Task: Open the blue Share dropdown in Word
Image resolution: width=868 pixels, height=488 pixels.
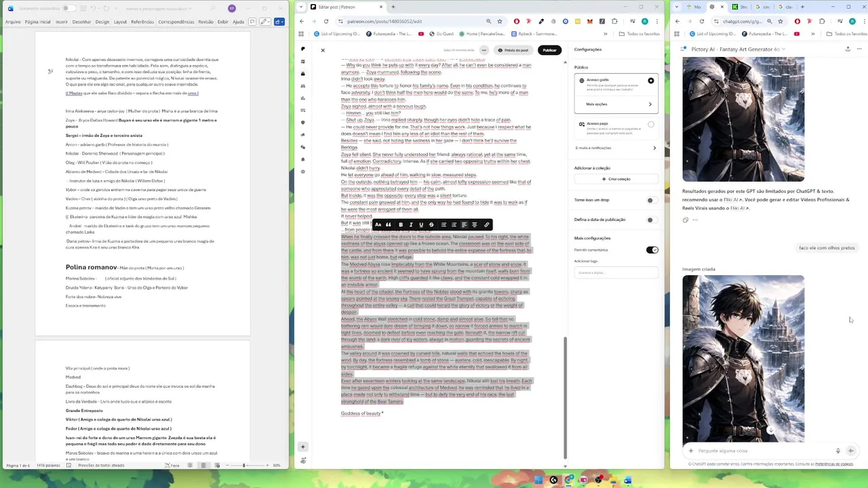Action: pos(279,22)
